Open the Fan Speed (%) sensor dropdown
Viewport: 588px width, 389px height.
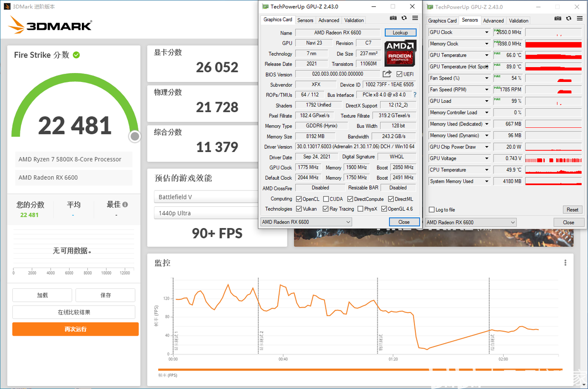[487, 78]
